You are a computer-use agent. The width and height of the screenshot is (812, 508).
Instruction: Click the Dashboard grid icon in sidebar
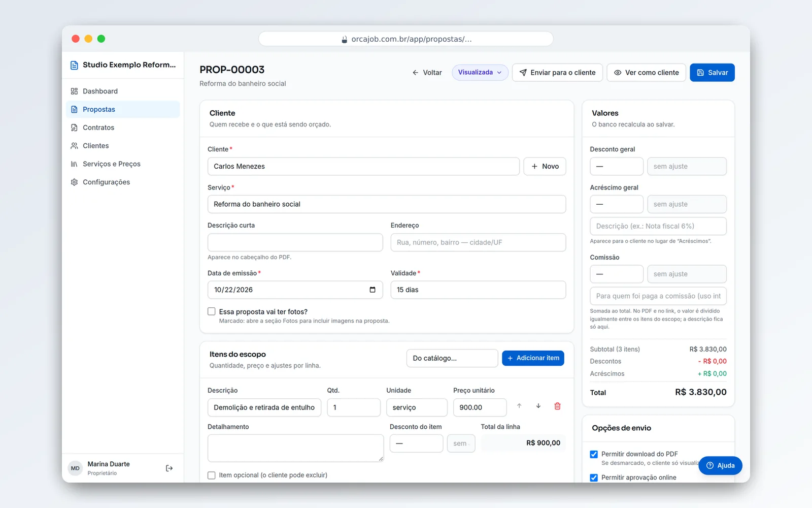(74, 91)
